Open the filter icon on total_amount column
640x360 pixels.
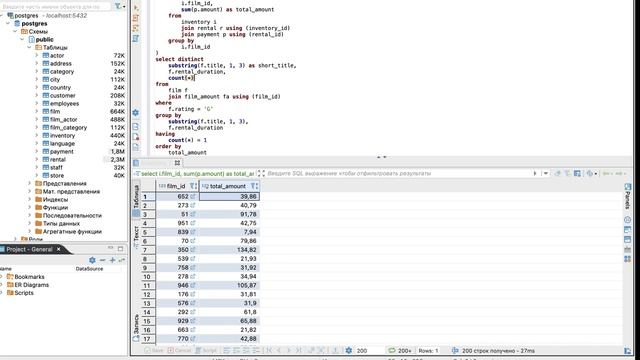click(x=254, y=186)
